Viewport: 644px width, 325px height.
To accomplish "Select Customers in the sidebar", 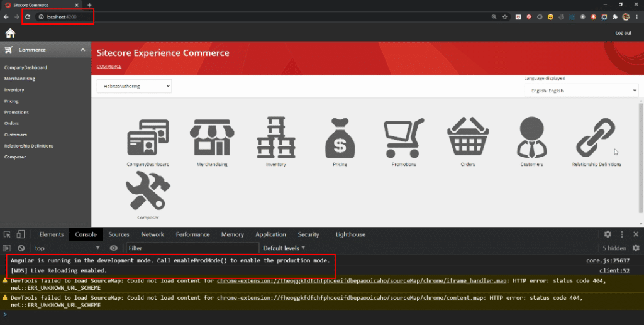I will pyautogui.click(x=16, y=135).
